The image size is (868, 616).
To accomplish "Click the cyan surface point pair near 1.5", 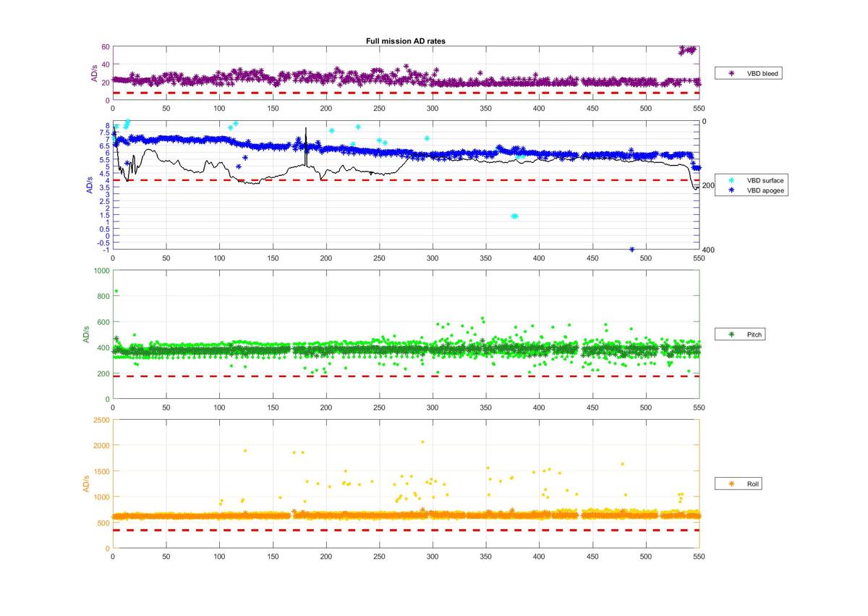I will (514, 216).
